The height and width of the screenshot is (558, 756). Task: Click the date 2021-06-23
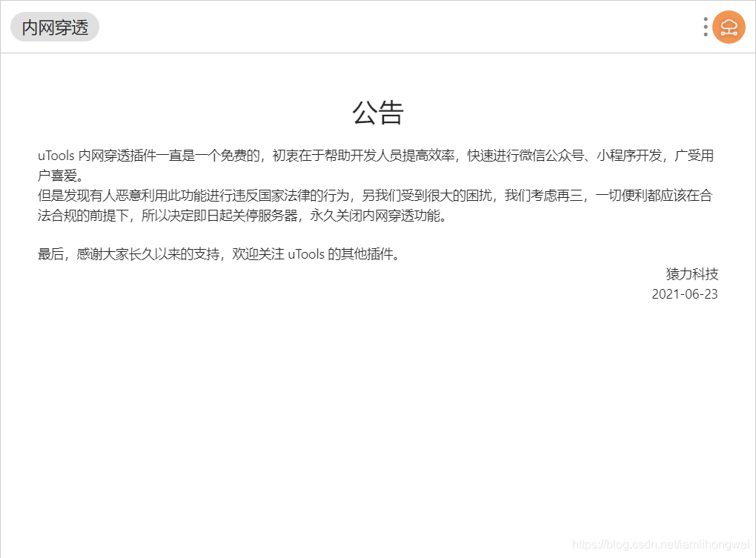coord(685,294)
